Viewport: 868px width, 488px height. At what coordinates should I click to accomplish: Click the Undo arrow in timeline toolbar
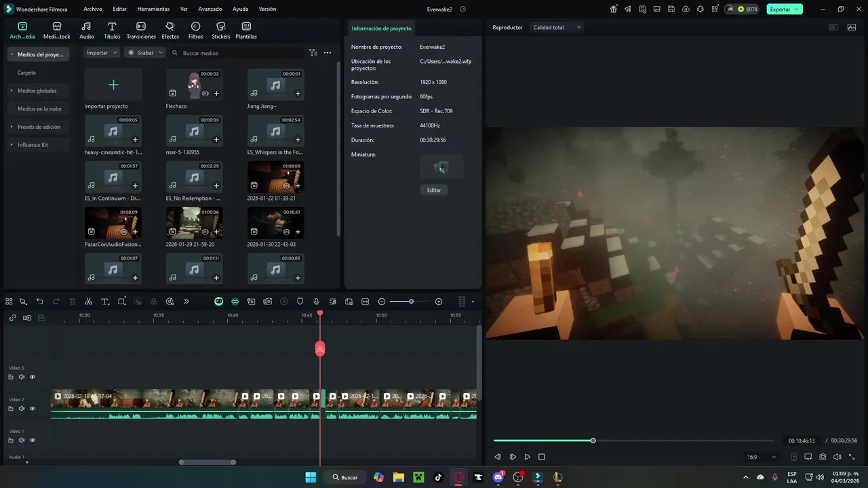[x=39, y=302]
